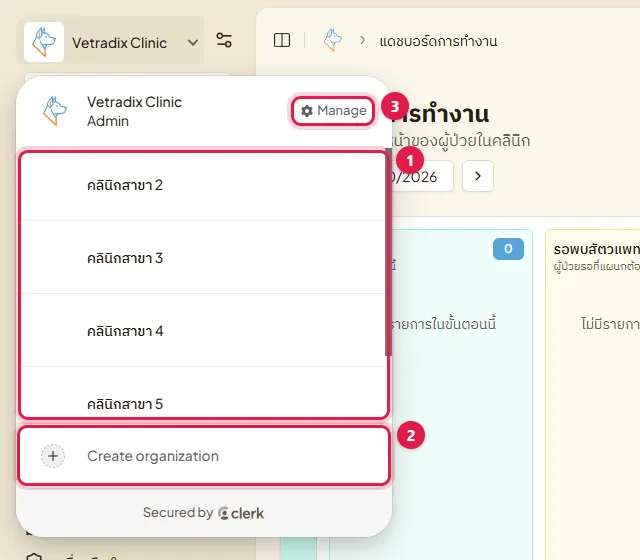Click the dog logo in popup header
Screen dimensions: 640x560
(x=55, y=111)
